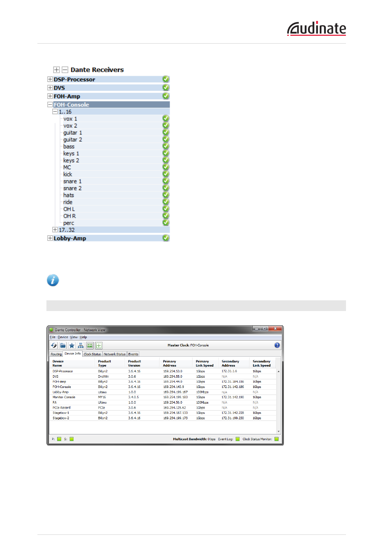
Task: Select Monitor-Console in the device table
Action: [64, 397]
